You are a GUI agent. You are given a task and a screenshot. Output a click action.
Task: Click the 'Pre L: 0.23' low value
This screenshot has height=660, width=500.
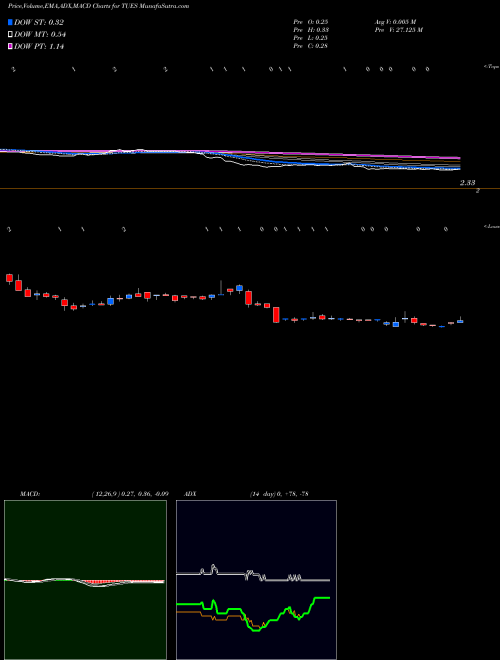[x=311, y=38]
